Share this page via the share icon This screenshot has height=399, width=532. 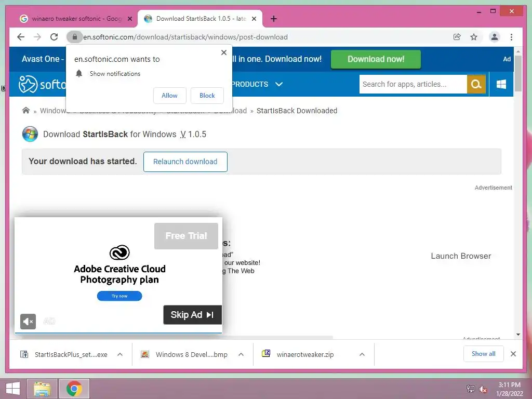click(457, 37)
